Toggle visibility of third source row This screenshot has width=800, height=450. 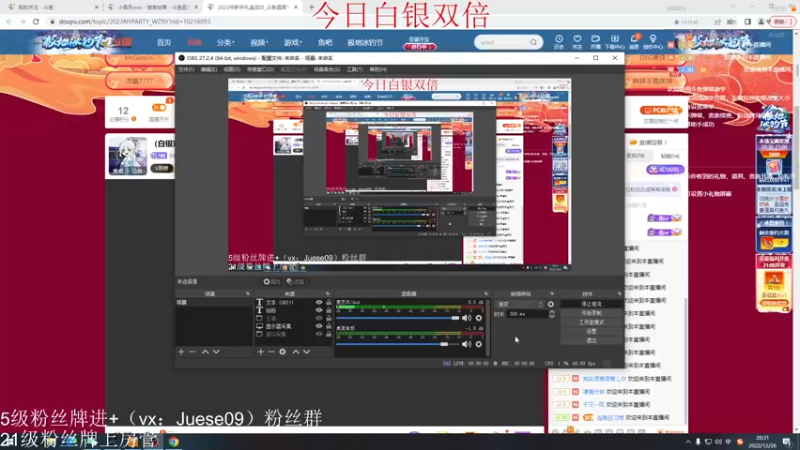(x=319, y=318)
